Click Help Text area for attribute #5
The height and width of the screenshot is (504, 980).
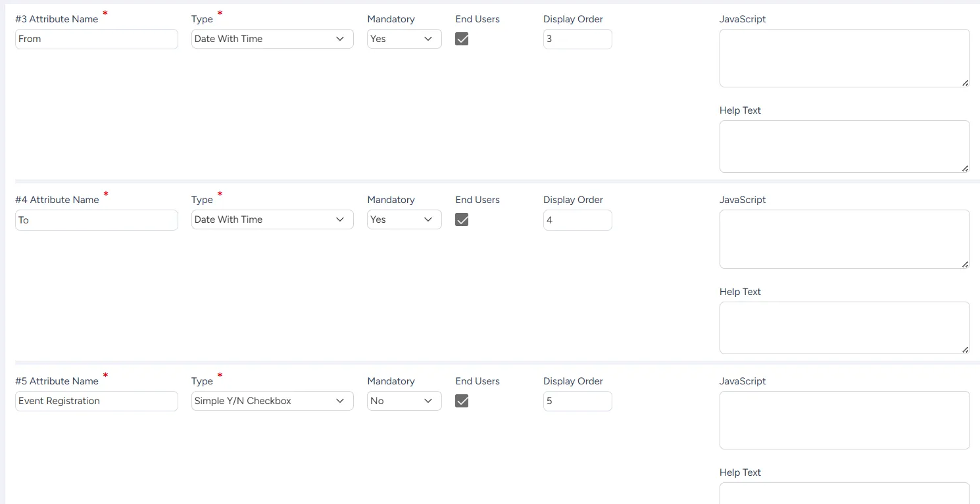point(845,493)
